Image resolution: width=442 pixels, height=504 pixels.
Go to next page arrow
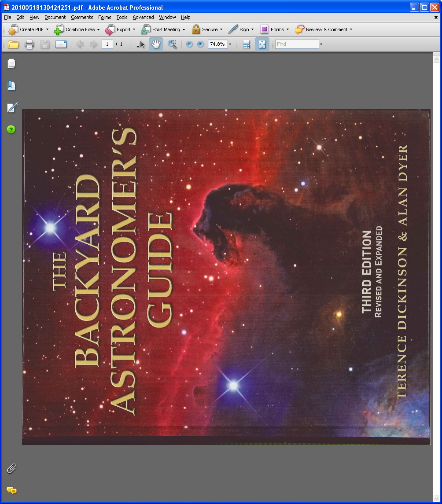[93, 44]
